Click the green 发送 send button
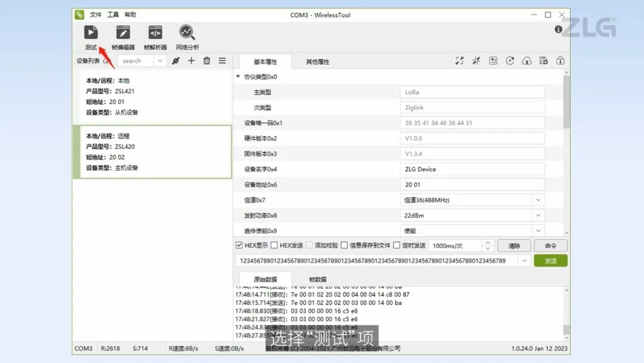 pos(551,261)
